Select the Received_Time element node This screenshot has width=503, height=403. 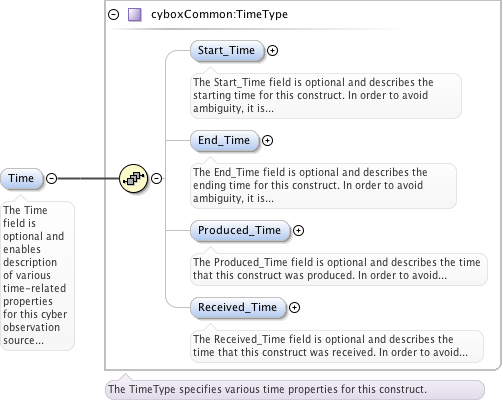[238, 307]
